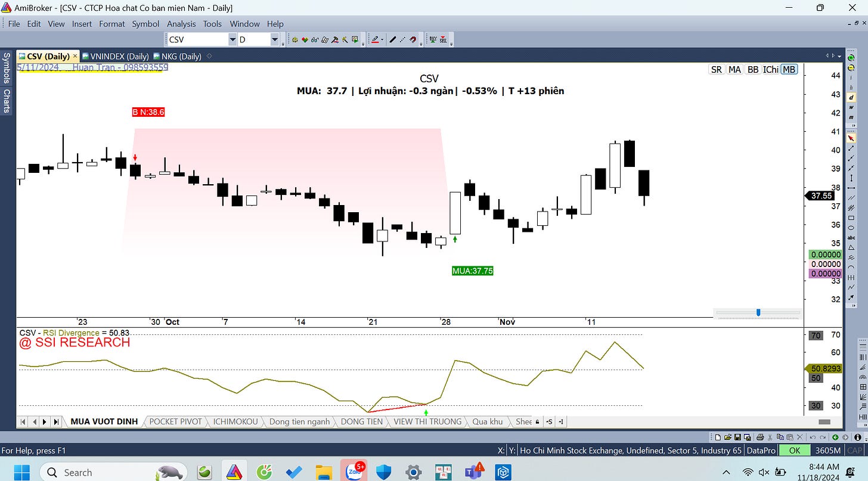Click the BUY order icon

point(433,40)
